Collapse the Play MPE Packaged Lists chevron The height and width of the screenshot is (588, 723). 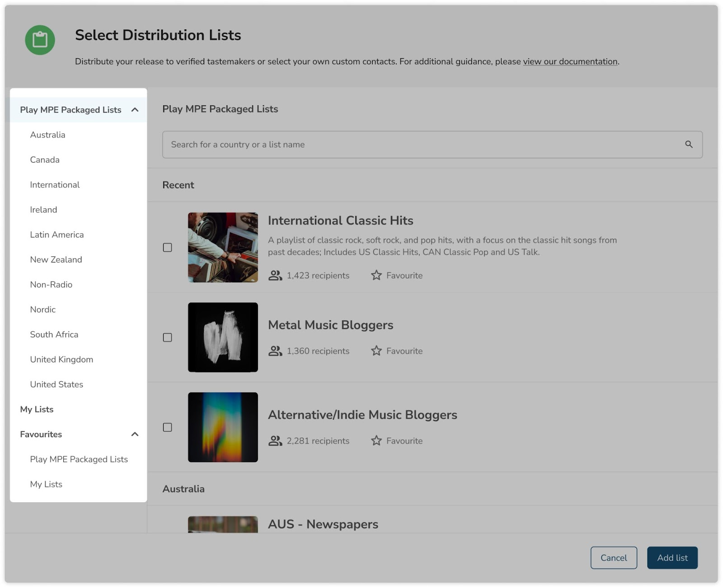click(135, 110)
